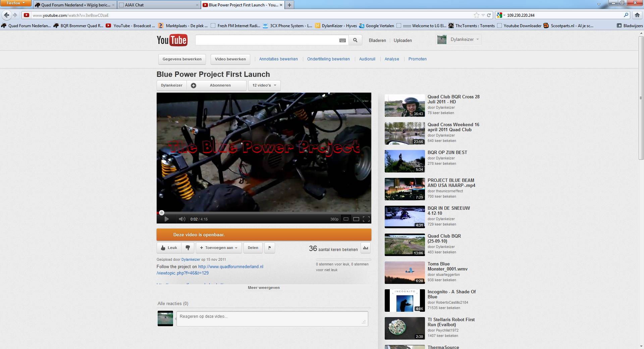This screenshot has width=644, height=349.
Task: Click the thumbs-down dislike icon
Action: (x=188, y=248)
